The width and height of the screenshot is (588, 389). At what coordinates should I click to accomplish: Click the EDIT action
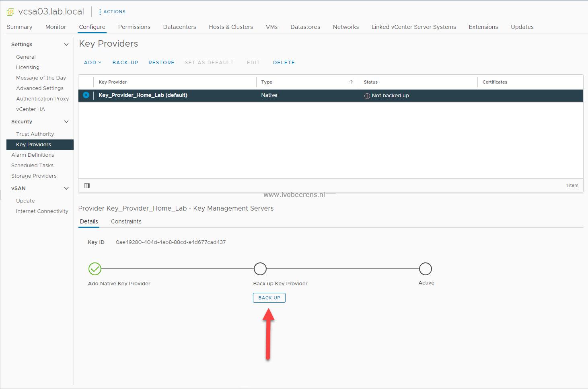coord(253,63)
